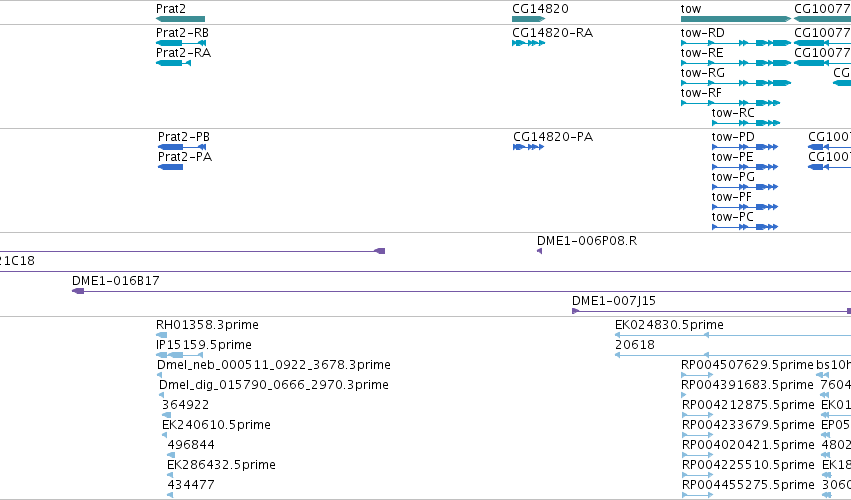This screenshot has width=851, height=500.
Task: Click the tow-PF protein label
Action: pyautogui.click(x=732, y=197)
